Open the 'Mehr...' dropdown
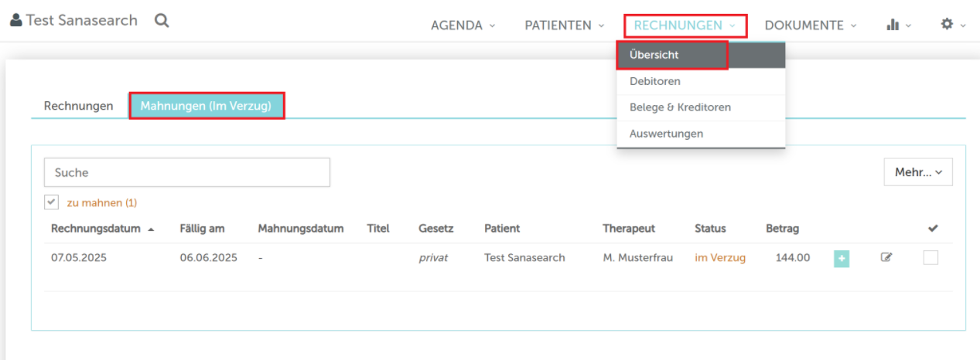980x360 pixels. point(918,172)
